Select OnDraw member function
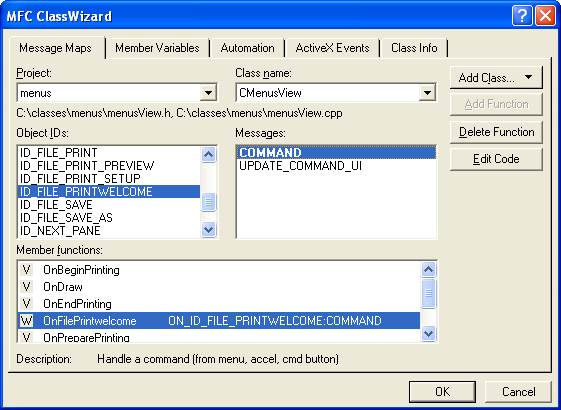Image resolution: width=561 pixels, height=410 pixels. click(219, 287)
